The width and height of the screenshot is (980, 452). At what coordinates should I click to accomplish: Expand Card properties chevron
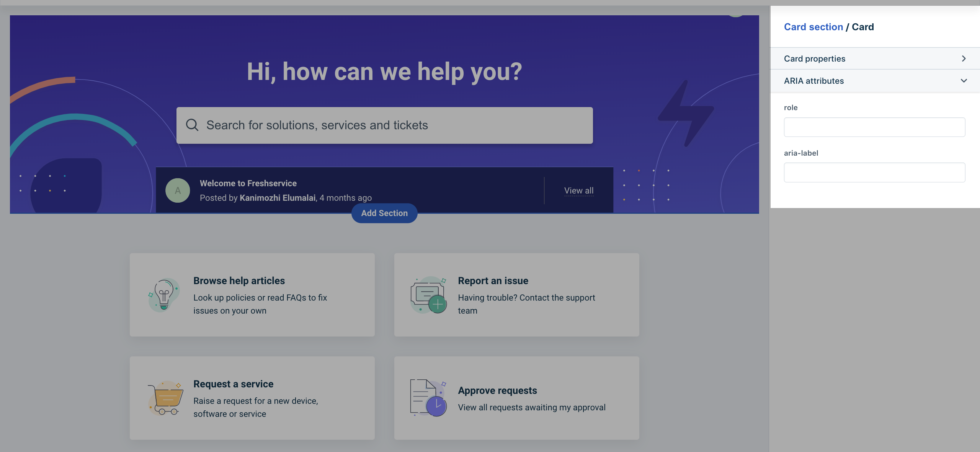pos(964,59)
